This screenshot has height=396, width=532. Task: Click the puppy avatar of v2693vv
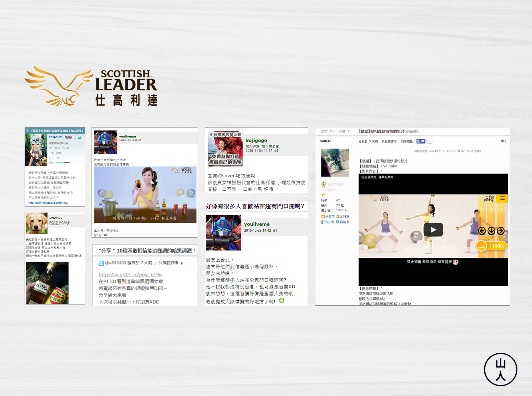[x=37, y=223]
